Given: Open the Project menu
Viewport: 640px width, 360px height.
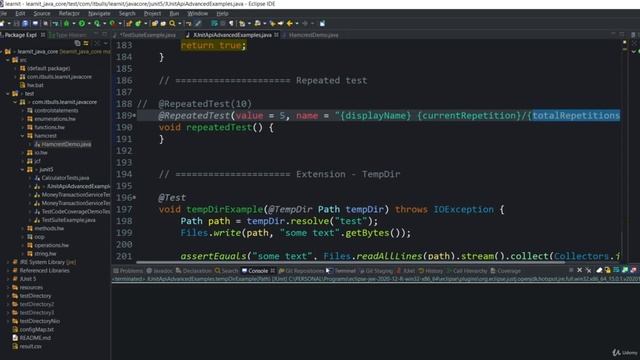Looking at the screenshot, I should tap(152, 13).
